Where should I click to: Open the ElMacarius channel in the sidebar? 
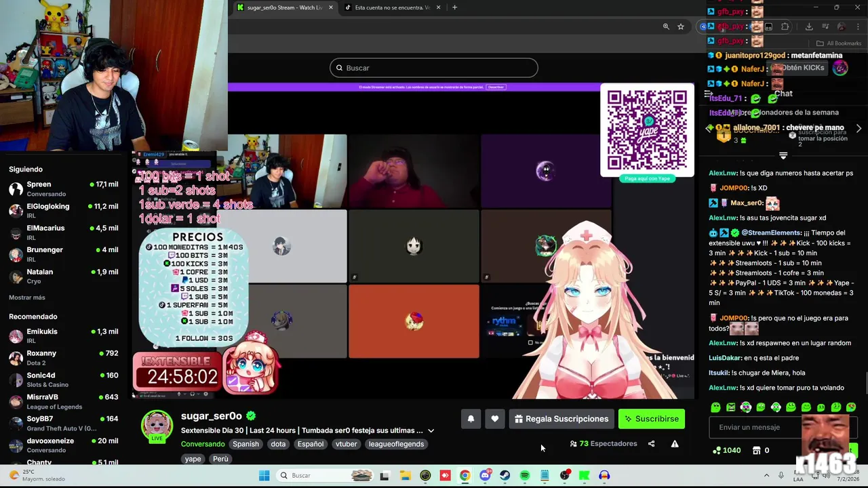tap(63, 232)
